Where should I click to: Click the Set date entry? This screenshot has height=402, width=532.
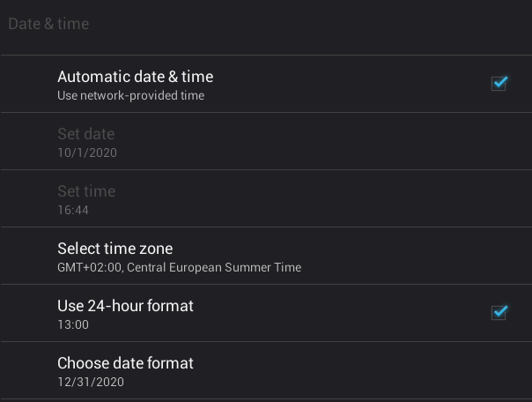tap(266, 141)
